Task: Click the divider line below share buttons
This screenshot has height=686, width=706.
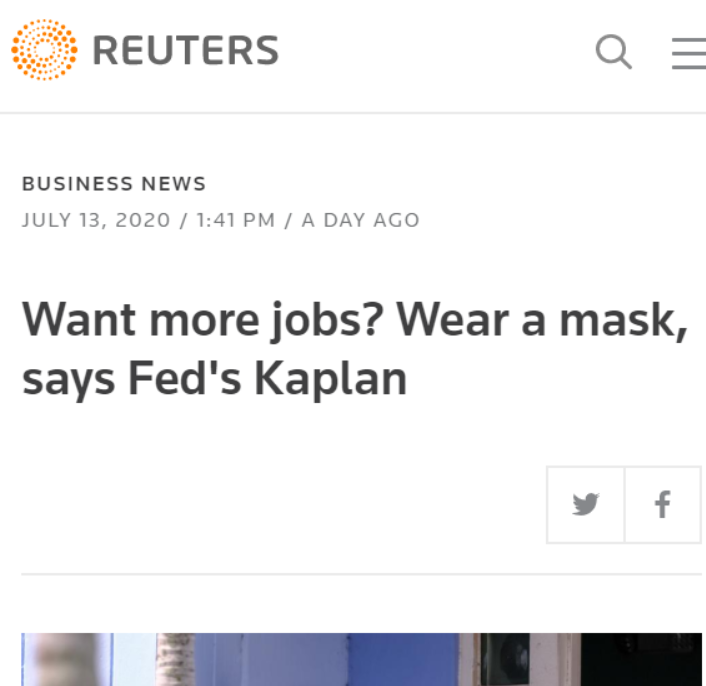Action: (362, 575)
